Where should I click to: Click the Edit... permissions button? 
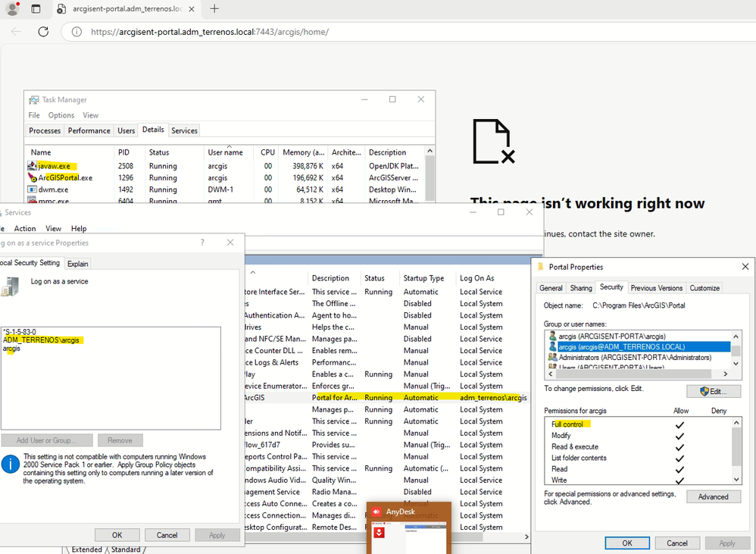click(713, 391)
